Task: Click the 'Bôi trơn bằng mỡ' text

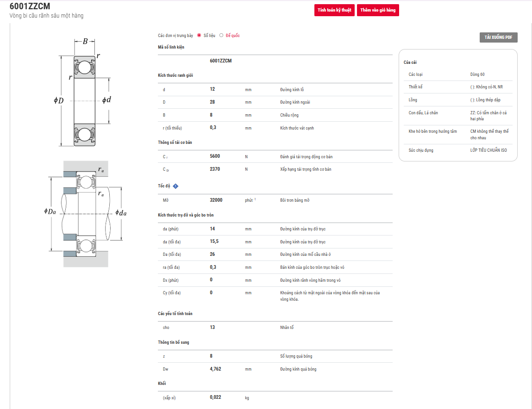Action: (x=294, y=200)
